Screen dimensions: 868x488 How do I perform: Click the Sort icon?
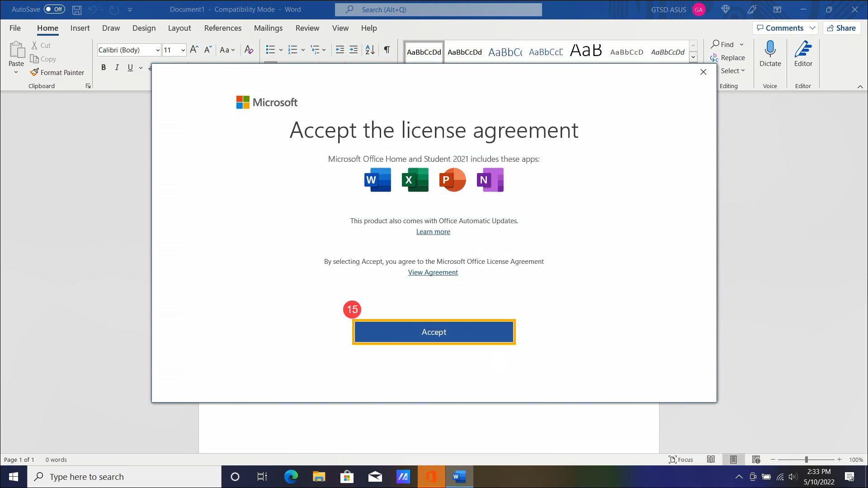tap(370, 50)
